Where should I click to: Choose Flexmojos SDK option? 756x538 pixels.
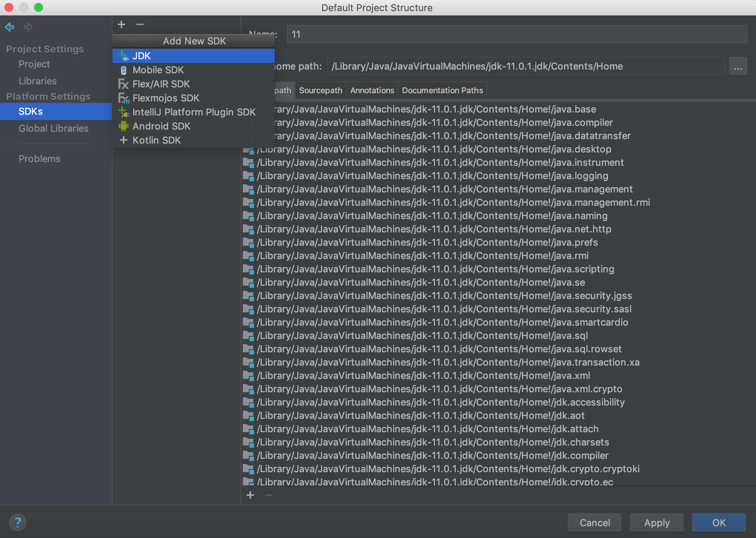(x=193, y=98)
